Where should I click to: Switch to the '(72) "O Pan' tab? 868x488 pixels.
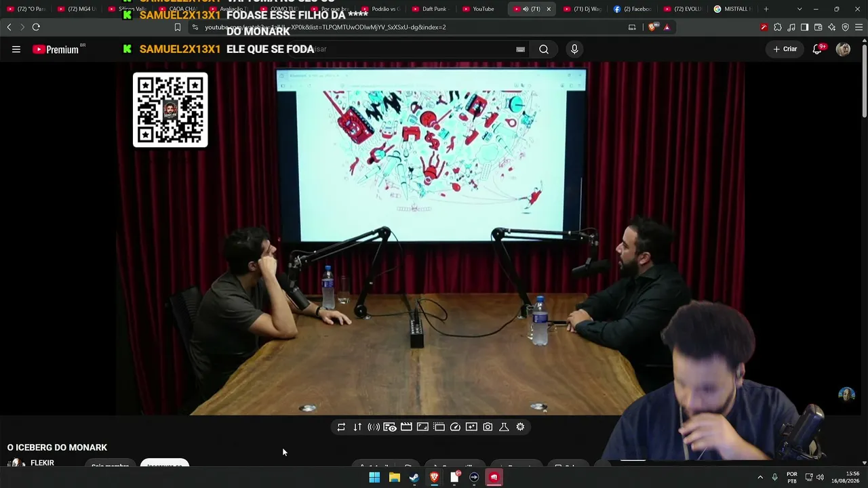(26, 9)
